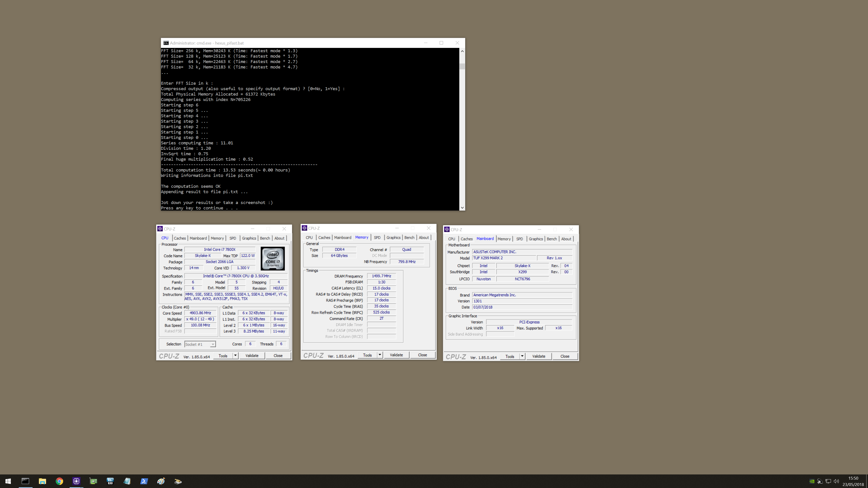Click the CPU-Z taskbar icon
The width and height of the screenshot is (868, 488).
coord(76,481)
